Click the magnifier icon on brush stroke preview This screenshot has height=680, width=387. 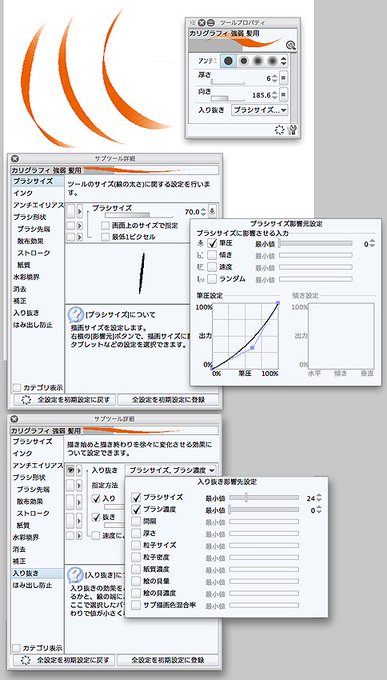291,45
